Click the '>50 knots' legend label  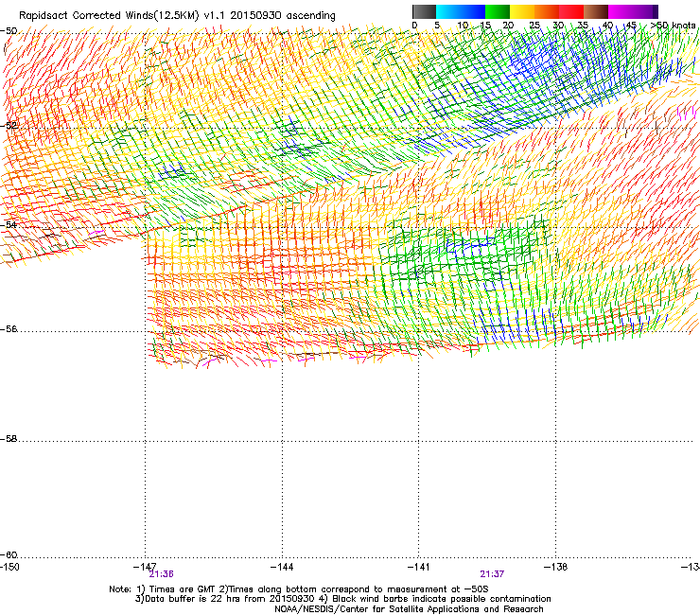[x=674, y=26]
